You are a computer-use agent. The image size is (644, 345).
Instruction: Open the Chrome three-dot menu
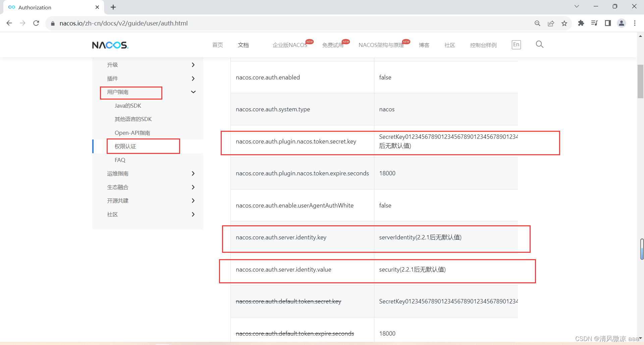pyautogui.click(x=635, y=23)
